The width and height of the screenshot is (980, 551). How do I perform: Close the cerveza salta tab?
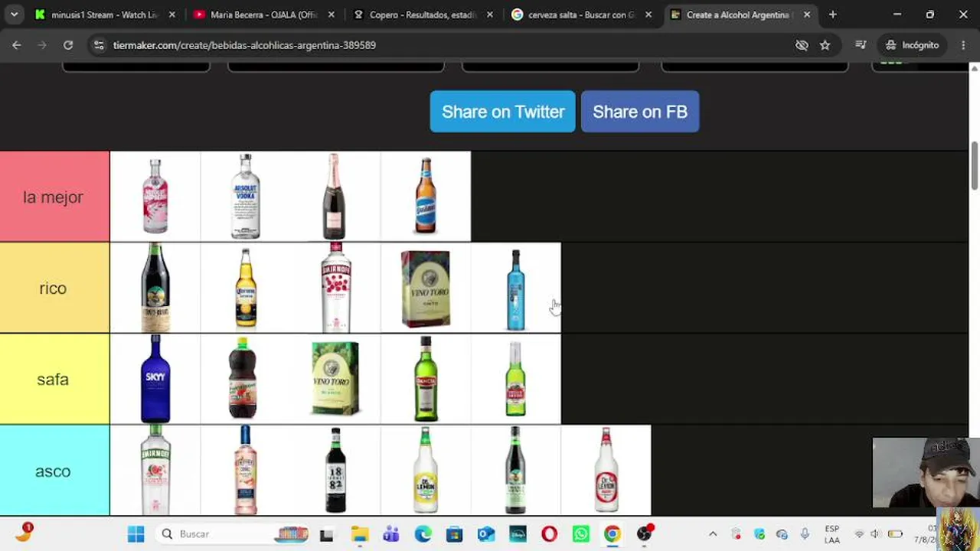pos(648,15)
